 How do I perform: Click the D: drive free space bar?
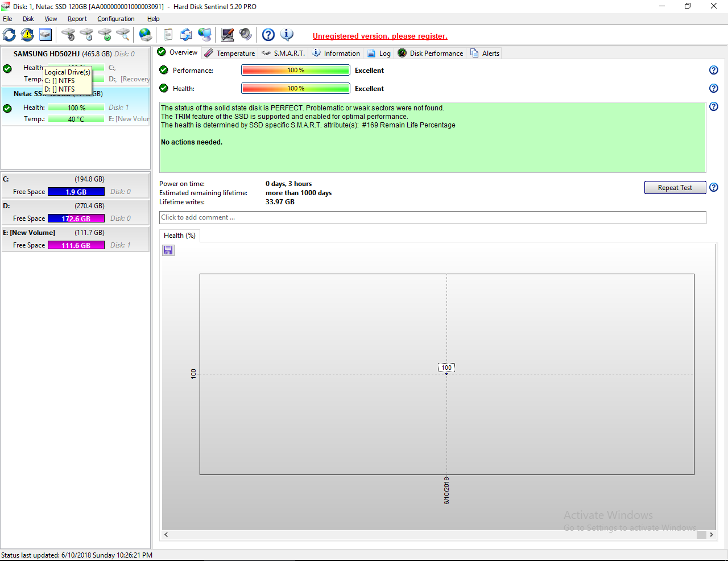pyautogui.click(x=76, y=218)
